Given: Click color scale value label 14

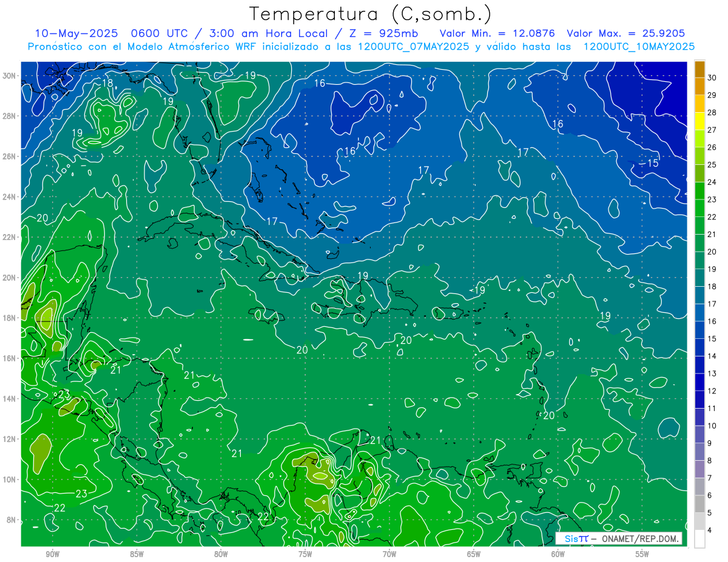Looking at the screenshot, I should coord(712,356).
